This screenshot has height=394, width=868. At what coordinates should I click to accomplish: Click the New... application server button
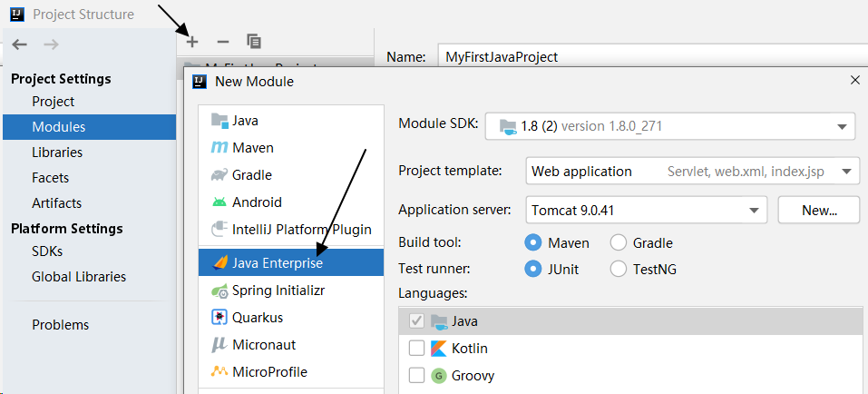819,210
